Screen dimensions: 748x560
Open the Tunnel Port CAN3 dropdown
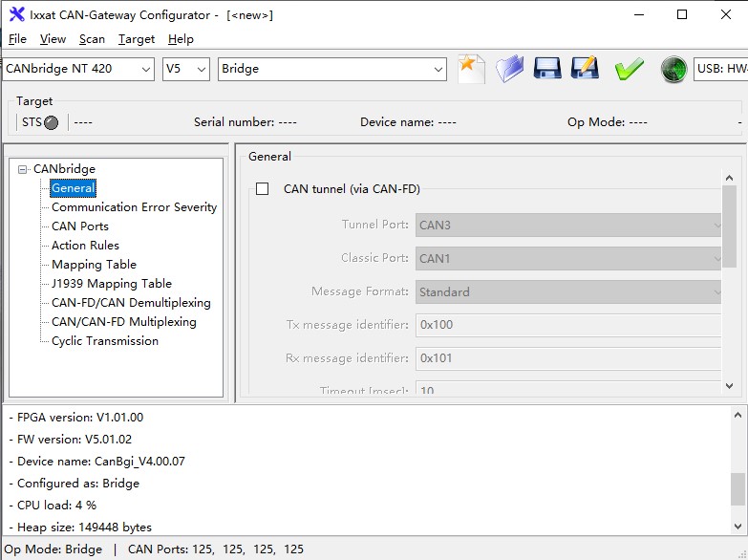(568, 225)
